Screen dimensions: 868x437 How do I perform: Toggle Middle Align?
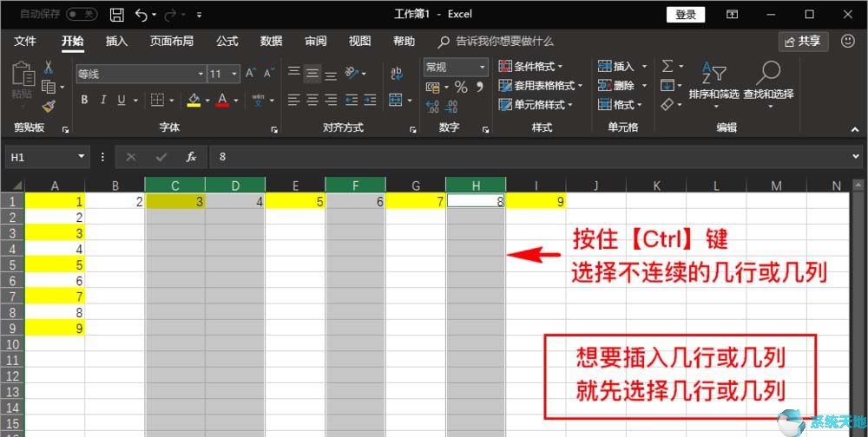tap(312, 73)
